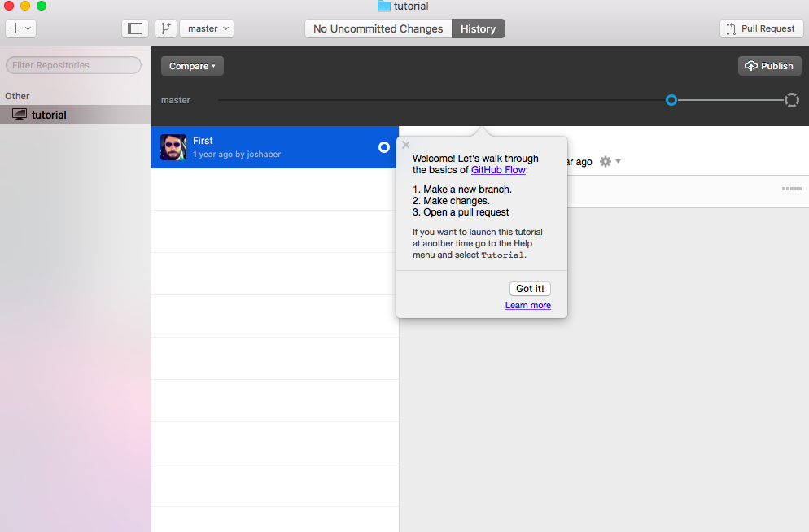Open the add repository plus menu
Image resolution: width=809 pixels, height=532 pixels.
[x=20, y=28]
